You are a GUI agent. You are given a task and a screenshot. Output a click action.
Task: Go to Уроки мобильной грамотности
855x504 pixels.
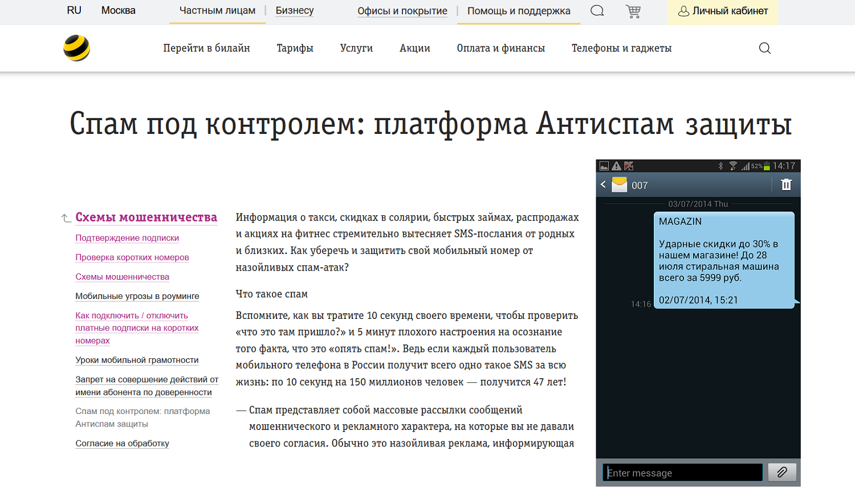tap(137, 360)
